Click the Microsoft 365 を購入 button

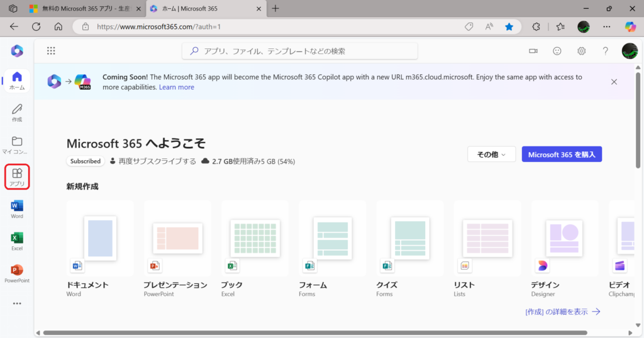562,154
